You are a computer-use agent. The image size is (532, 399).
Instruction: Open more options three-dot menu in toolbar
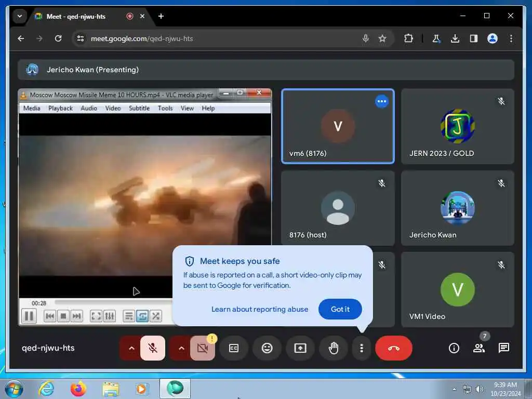(x=362, y=348)
